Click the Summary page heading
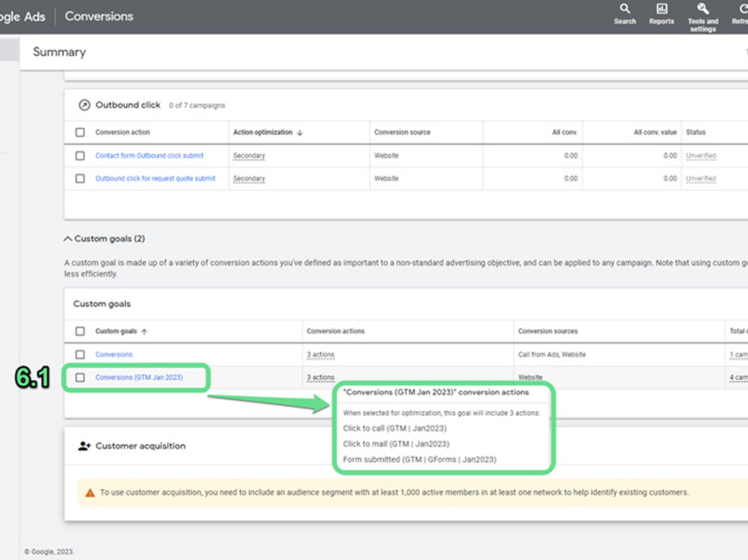 click(59, 52)
